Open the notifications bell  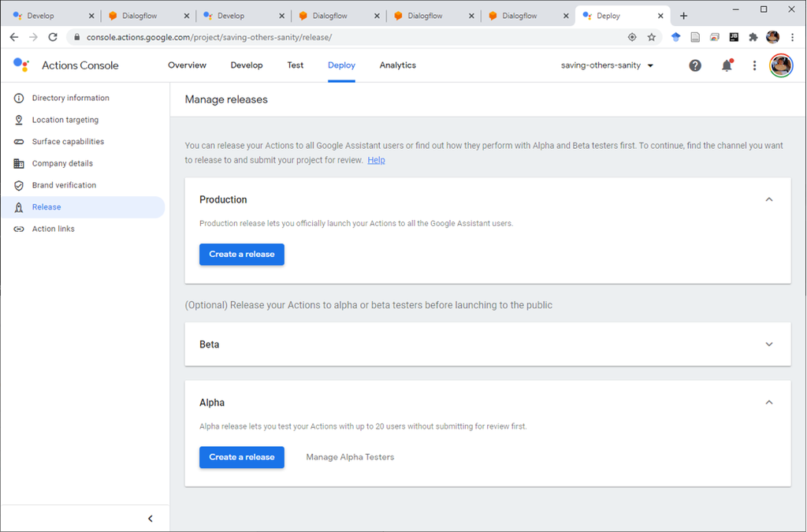point(727,65)
